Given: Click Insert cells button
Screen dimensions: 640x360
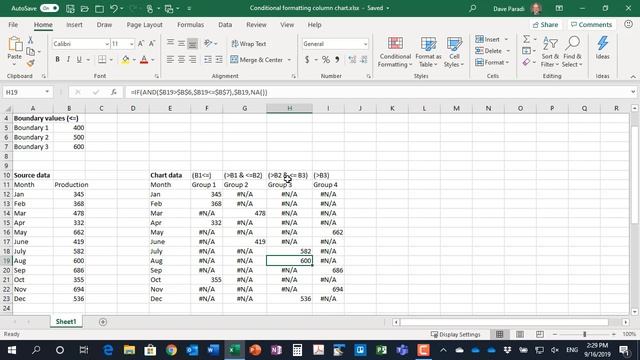Looking at the screenshot, I should [487, 39].
